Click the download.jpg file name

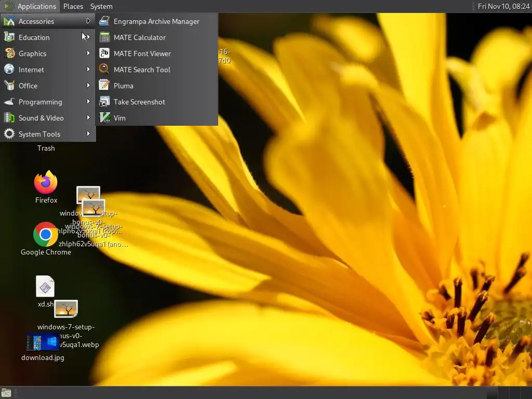pos(43,357)
